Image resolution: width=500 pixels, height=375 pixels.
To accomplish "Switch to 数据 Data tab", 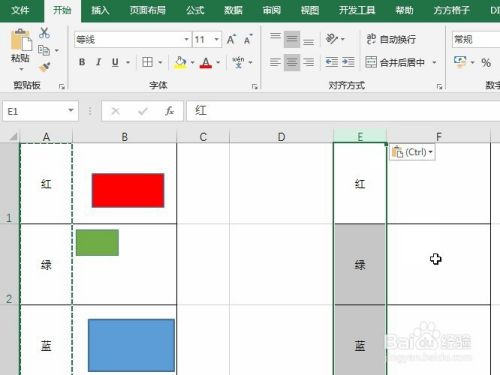I will (233, 10).
